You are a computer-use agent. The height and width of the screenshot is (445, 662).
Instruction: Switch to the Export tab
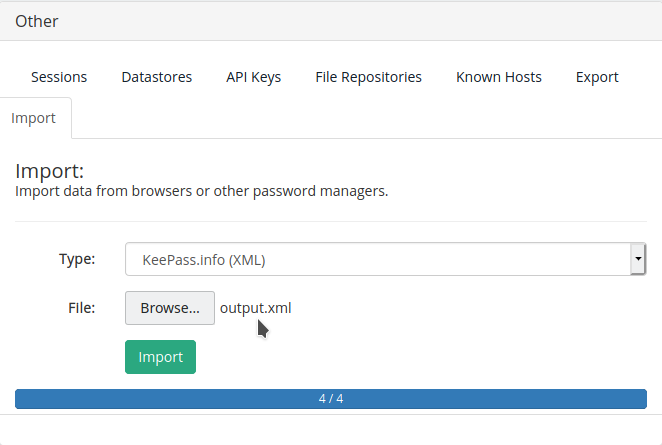[597, 77]
